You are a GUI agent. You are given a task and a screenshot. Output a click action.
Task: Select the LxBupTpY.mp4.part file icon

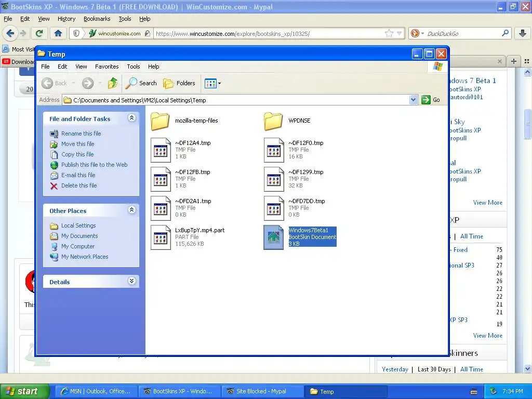(161, 237)
